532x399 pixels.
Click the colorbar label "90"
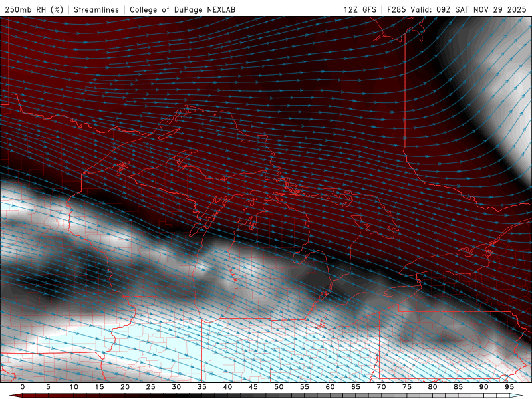click(x=484, y=387)
